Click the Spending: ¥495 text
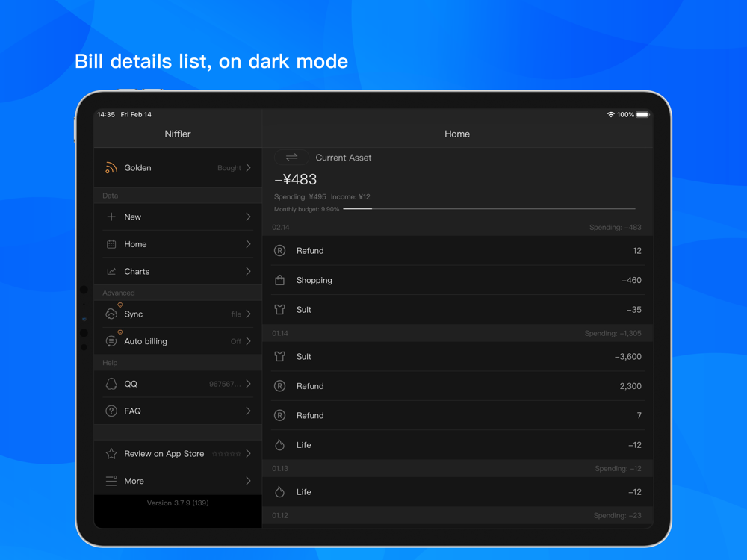 (300, 196)
